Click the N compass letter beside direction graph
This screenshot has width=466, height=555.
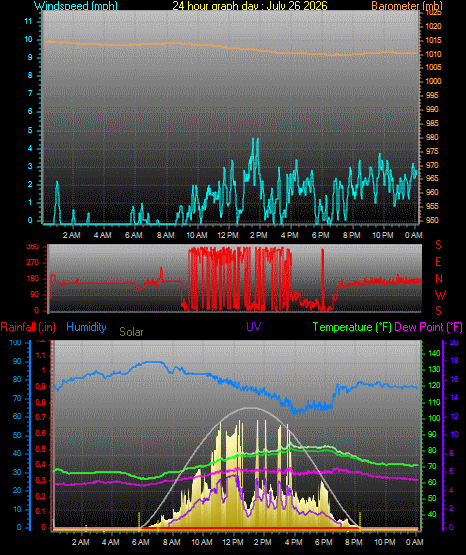(439, 279)
